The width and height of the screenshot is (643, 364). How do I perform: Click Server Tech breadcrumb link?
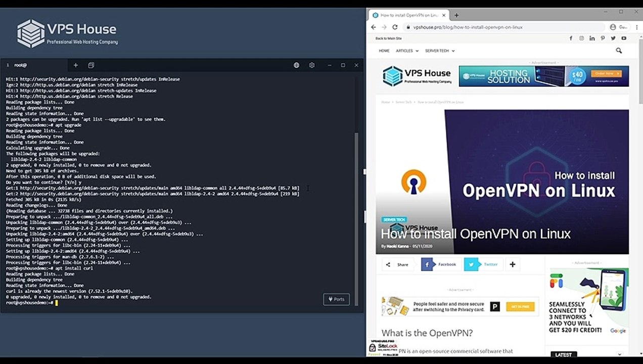[403, 102]
